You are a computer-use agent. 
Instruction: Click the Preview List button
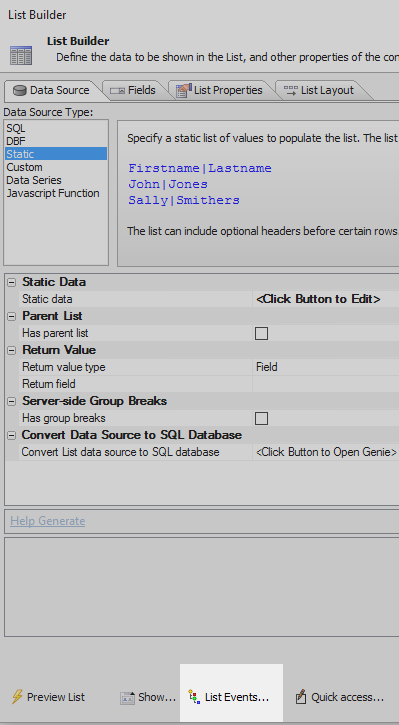(x=48, y=697)
